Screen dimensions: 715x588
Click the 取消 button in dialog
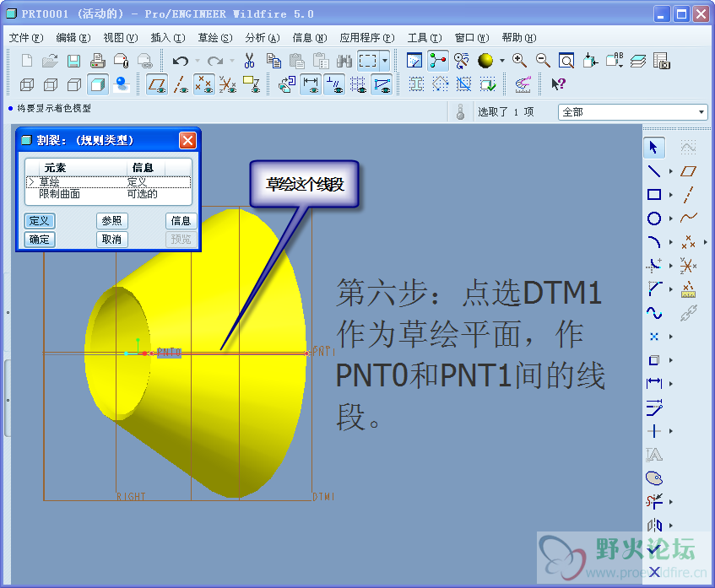coord(111,240)
